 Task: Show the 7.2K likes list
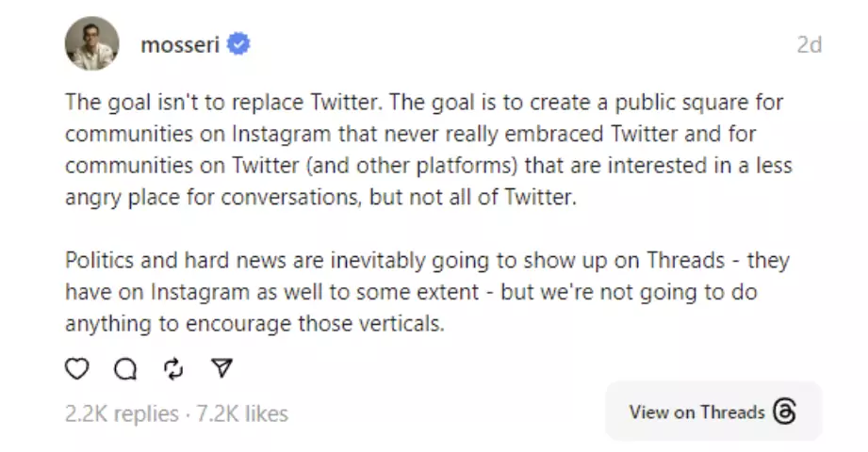coord(242,413)
